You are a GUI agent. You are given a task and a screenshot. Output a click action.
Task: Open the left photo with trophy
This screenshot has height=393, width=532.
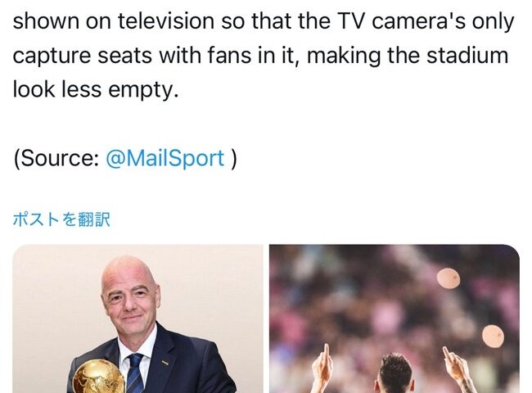(138, 318)
